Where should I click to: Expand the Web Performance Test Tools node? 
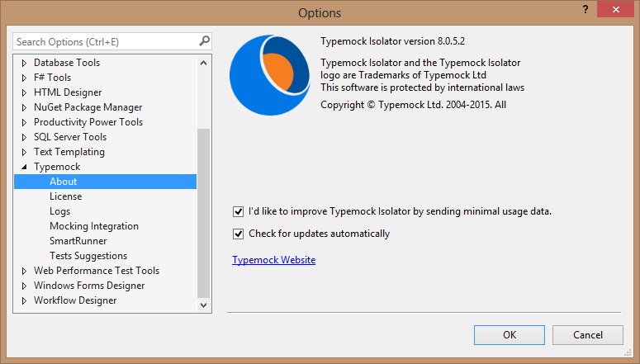24,271
